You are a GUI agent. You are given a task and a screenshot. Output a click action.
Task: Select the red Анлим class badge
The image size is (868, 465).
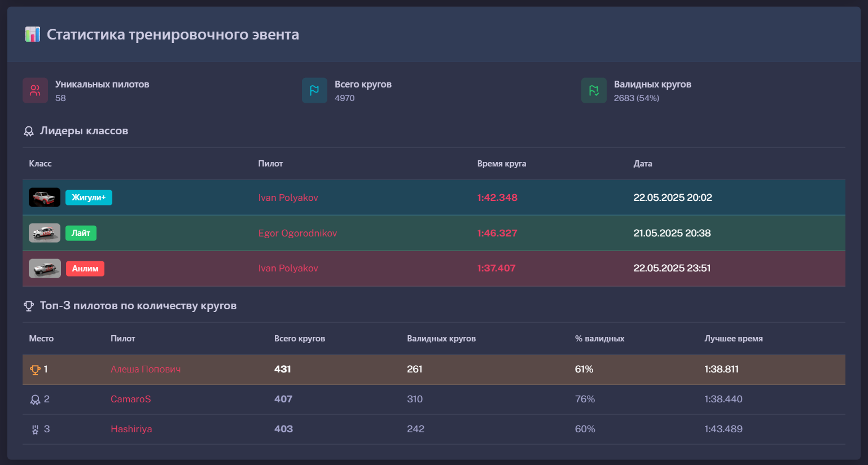(85, 269)
